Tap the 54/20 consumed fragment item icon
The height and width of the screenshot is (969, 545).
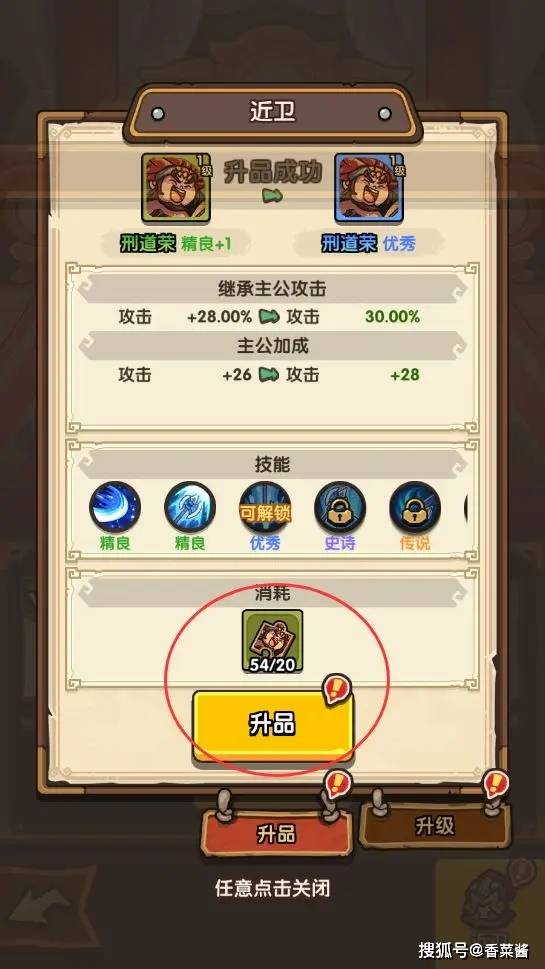pos(272,641)
